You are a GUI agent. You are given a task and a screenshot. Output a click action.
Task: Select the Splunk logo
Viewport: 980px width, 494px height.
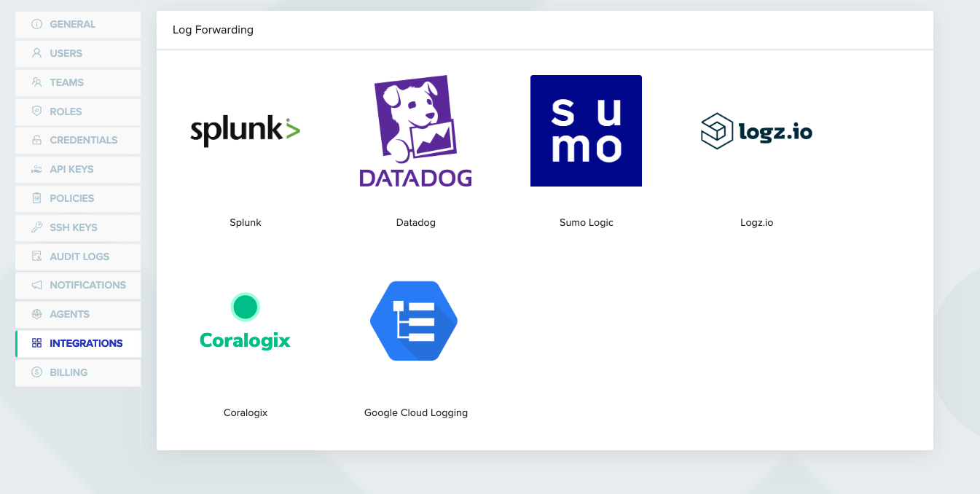(246, 131)
